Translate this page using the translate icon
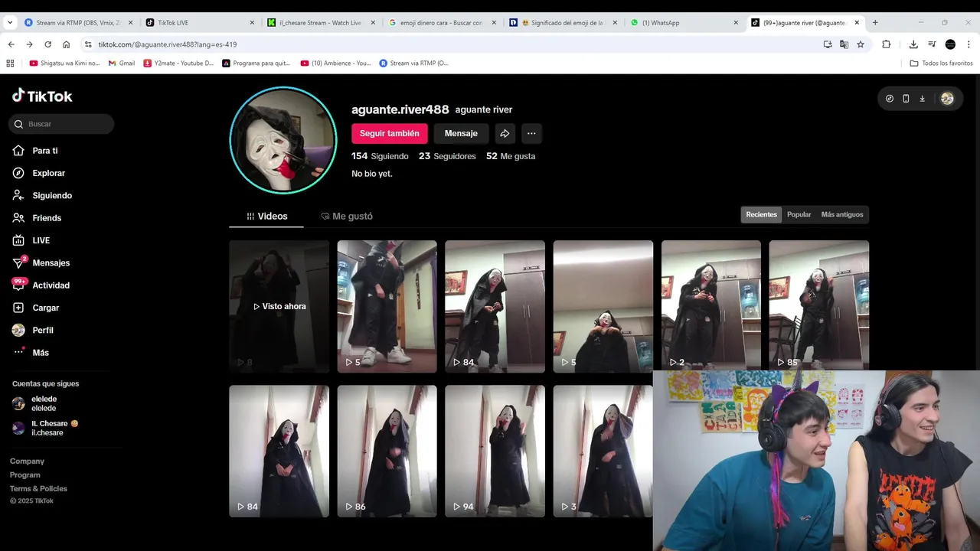The image size is (980, 551). point(844,44)
